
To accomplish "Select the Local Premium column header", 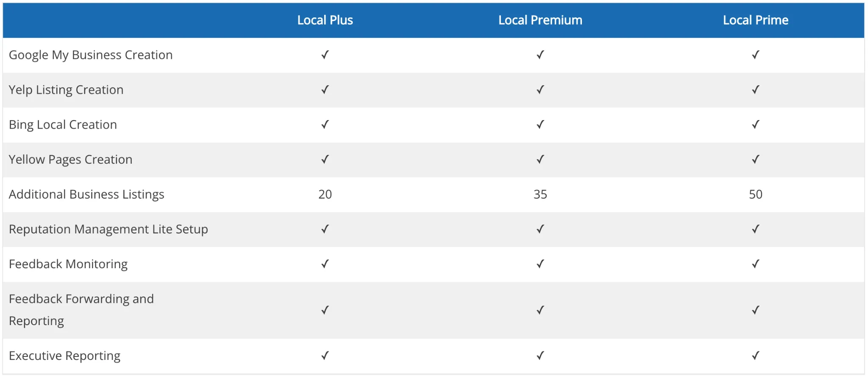I will click(540, 20).
